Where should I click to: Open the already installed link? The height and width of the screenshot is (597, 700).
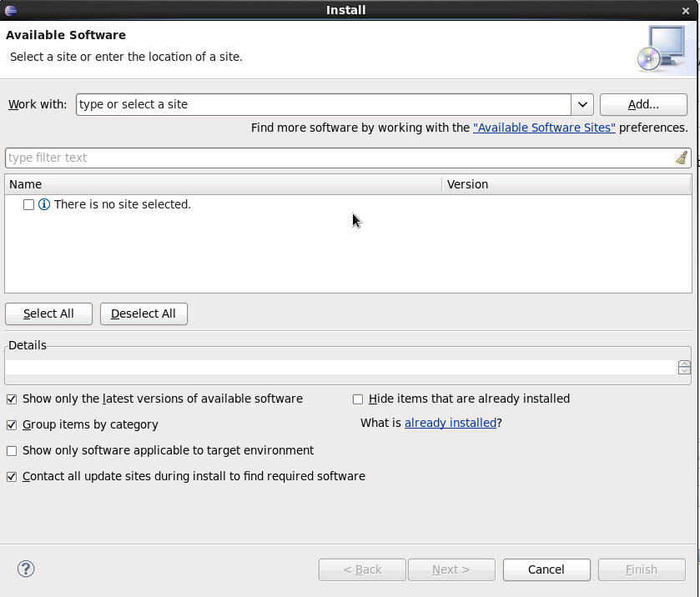coord(450,423)
